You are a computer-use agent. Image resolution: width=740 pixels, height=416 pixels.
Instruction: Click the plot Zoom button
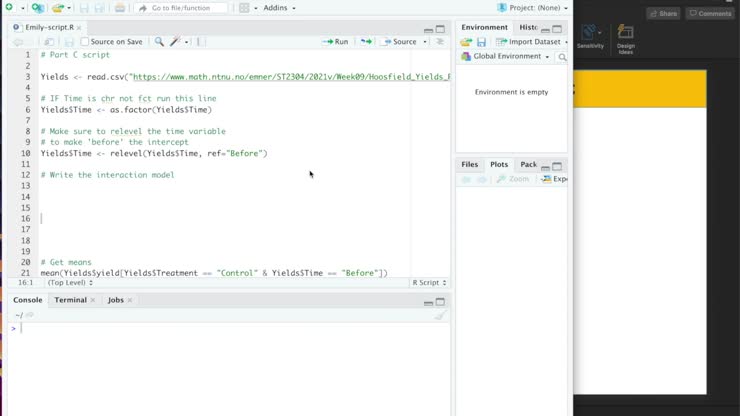click(513, 179)
